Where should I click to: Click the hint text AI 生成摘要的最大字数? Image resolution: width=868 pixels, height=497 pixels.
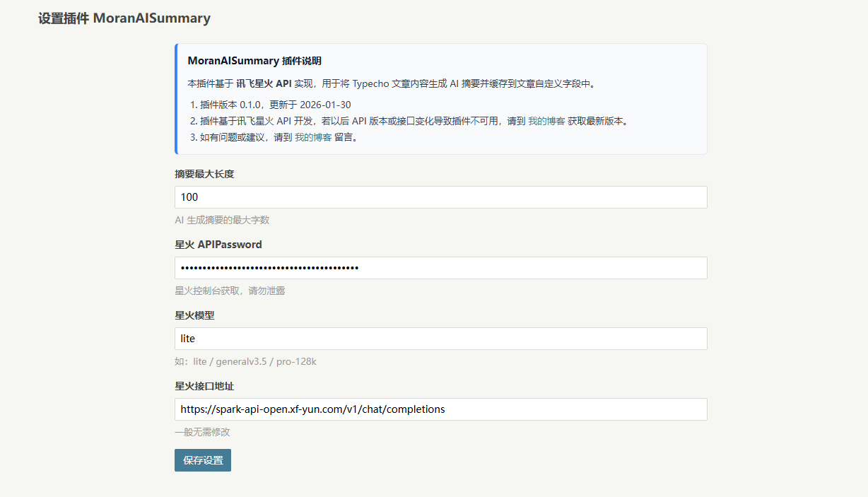click(222, 220)
